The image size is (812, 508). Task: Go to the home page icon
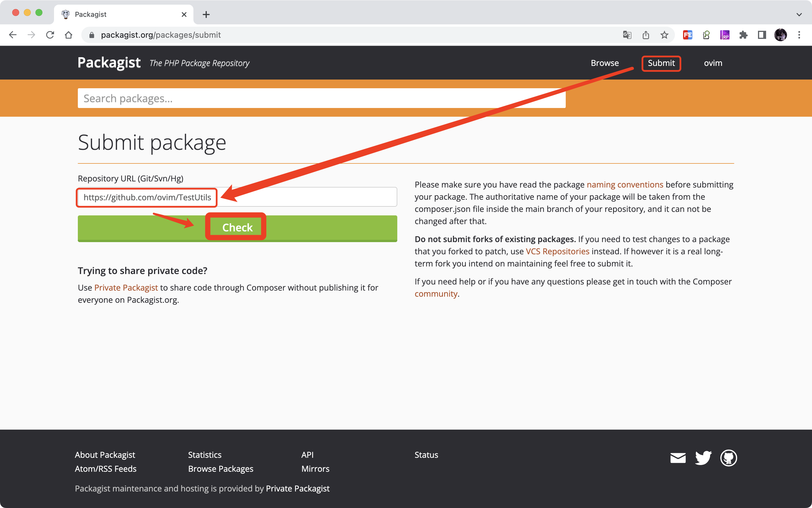pyautogui.click(x=69, y=35)
